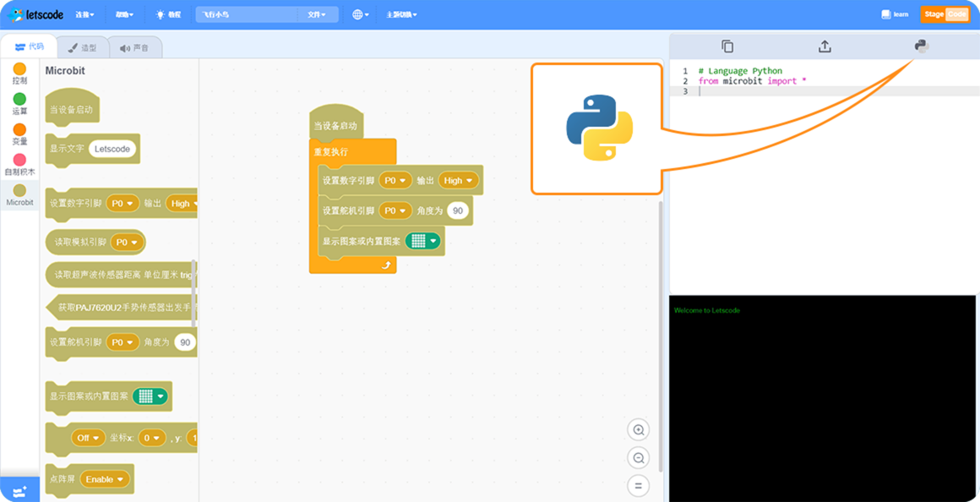
Task: Select the 自制积木 category
Action: (20, 165)
